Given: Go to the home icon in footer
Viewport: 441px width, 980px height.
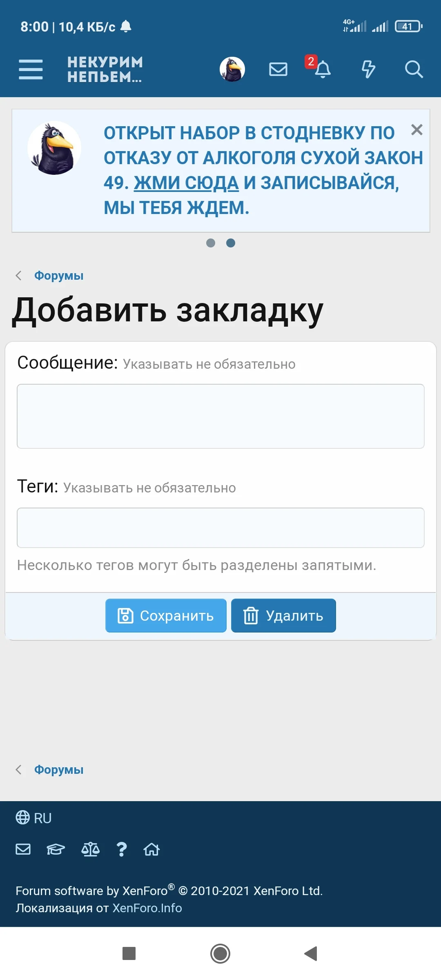Looking at the screenshot, I should (x=151, y=849).
